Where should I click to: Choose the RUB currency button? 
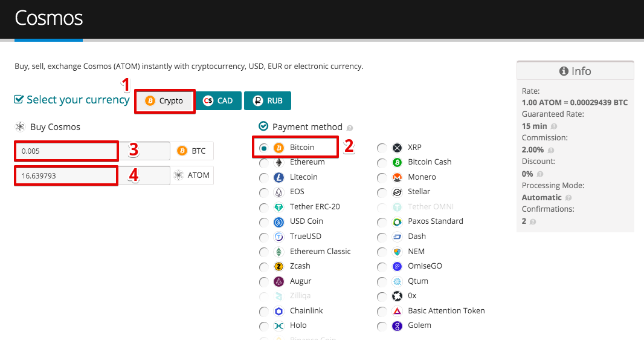(x=268, y=100)
